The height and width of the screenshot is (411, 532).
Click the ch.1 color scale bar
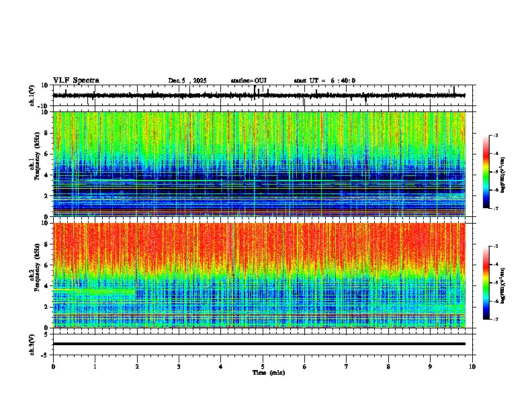coord(486,172)
